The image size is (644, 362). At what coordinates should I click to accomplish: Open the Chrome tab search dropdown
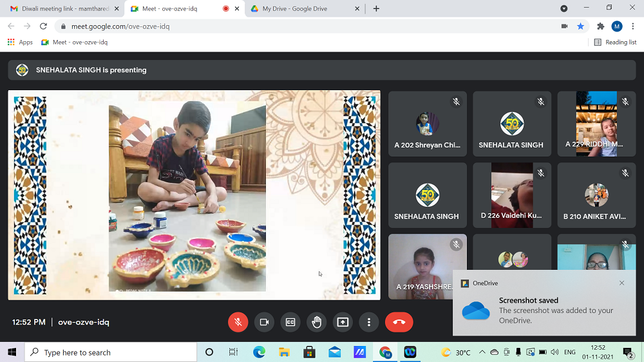point(564,8)
